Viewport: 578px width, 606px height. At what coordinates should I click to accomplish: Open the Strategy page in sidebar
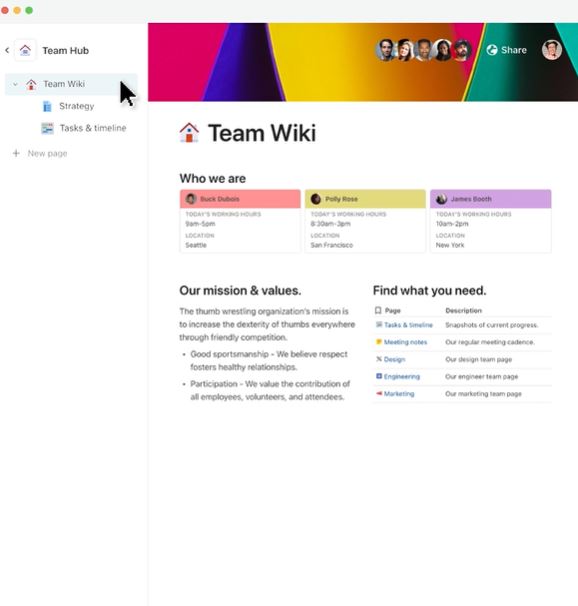coord(76,106)
